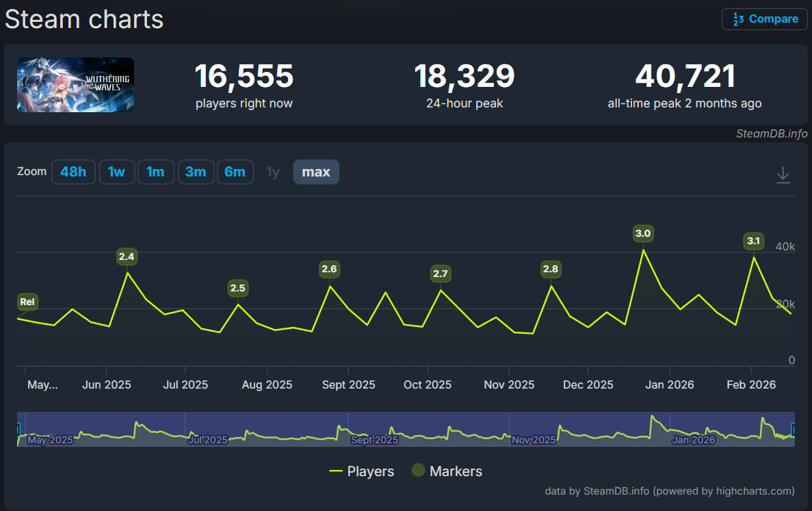Toggle the Markers series in legend
The image size is (812, 511).
point(447,471)
